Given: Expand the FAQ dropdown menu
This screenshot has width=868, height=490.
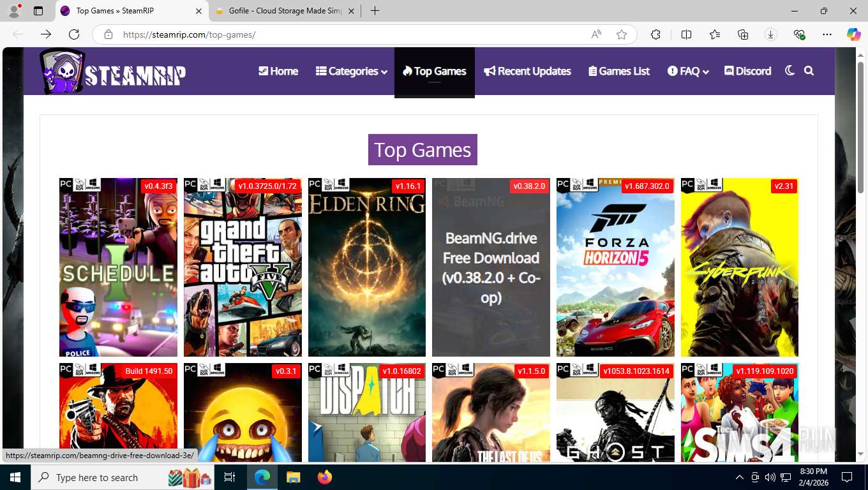Looking at the screenshot, I should (688, 71).
